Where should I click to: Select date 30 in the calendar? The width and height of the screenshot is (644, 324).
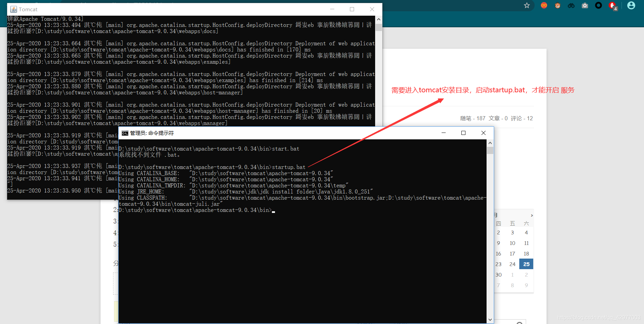(x=499, y=275)
